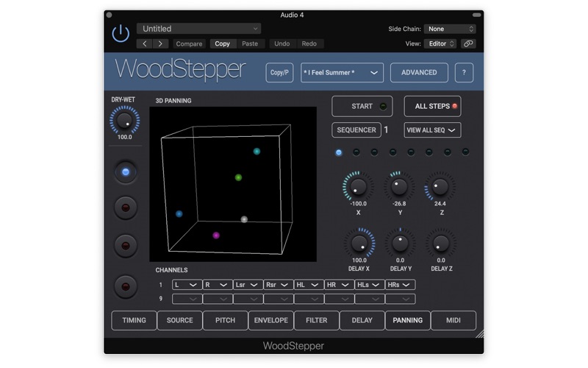Activate the fourth step LED
The image size is (588, 368).
tap(392, 152)
